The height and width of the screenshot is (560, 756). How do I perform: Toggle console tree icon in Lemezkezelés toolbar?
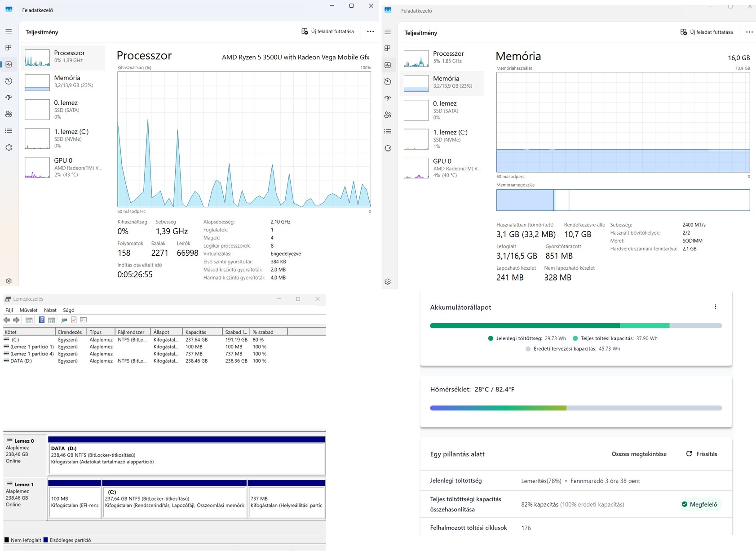point(29,320)
